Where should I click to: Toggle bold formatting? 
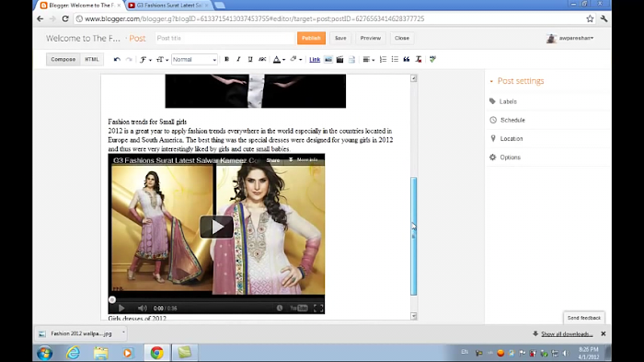pyautogui.click(x=226, y=59)
